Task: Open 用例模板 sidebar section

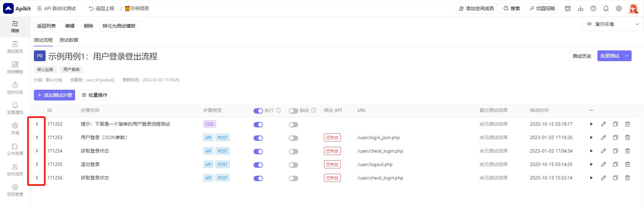Action: pos(15,68)
